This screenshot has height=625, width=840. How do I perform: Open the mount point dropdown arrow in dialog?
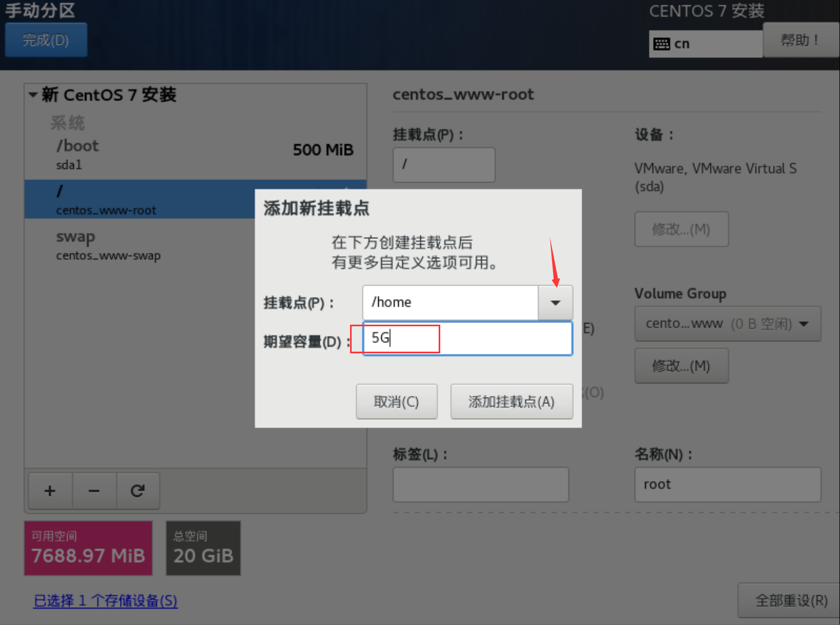555,303
